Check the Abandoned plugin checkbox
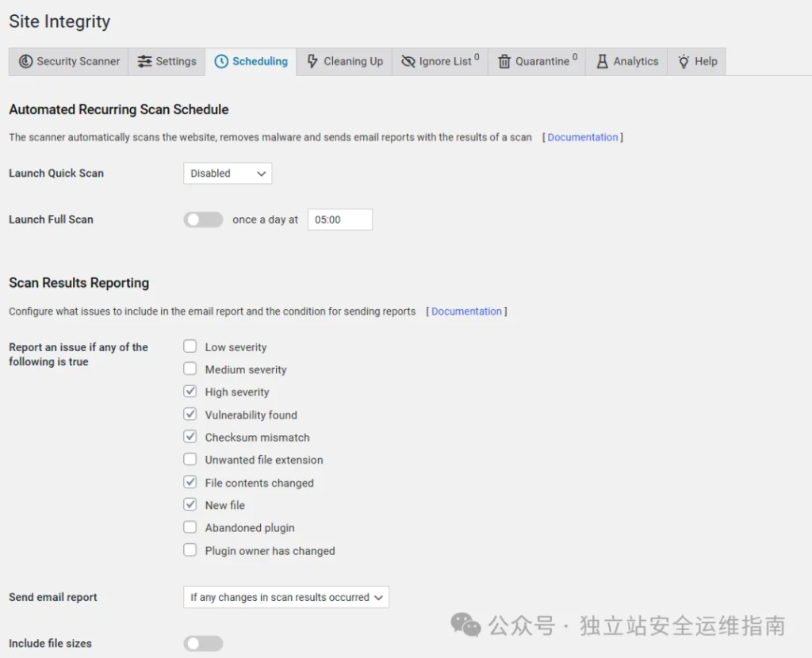The image size is (812, 658). coord(190,527)
